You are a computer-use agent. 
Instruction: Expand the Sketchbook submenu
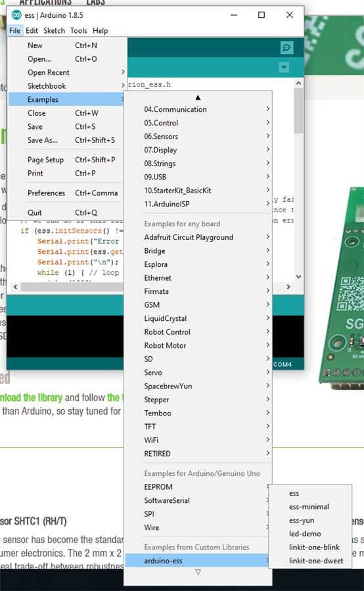click(67, 86)
